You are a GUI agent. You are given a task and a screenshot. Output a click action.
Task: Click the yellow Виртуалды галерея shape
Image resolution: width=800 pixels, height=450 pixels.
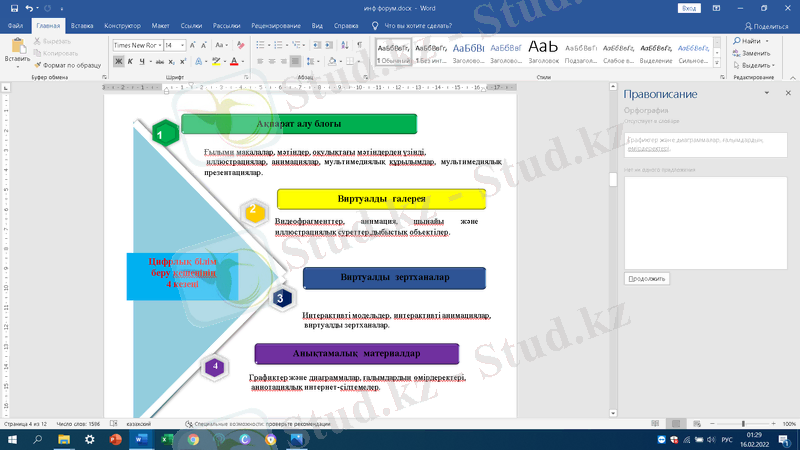pyautogui.click(x=381, y=199)
